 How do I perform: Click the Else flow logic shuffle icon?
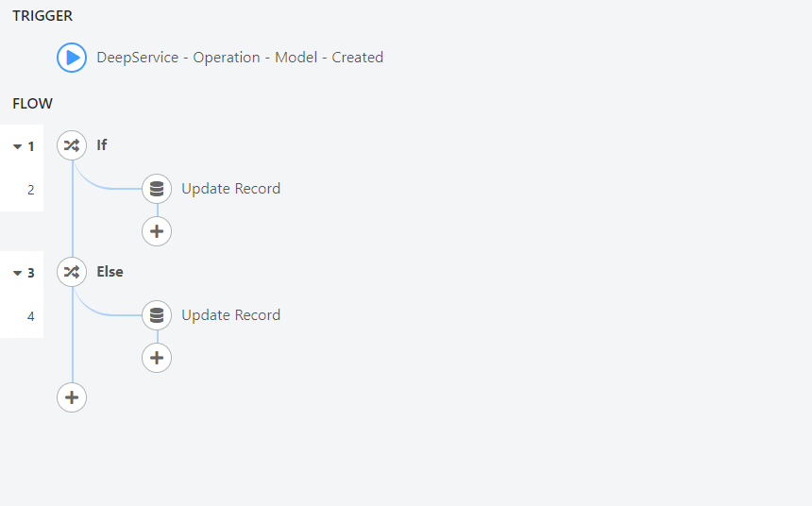[72, 271]
